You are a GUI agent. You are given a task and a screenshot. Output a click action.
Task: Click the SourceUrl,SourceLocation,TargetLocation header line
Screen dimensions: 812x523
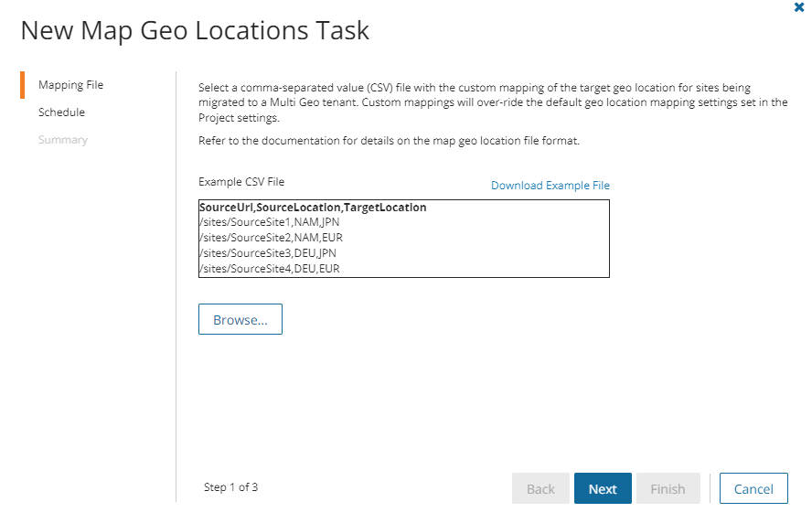pyautogui.click(x=313, y=208)
